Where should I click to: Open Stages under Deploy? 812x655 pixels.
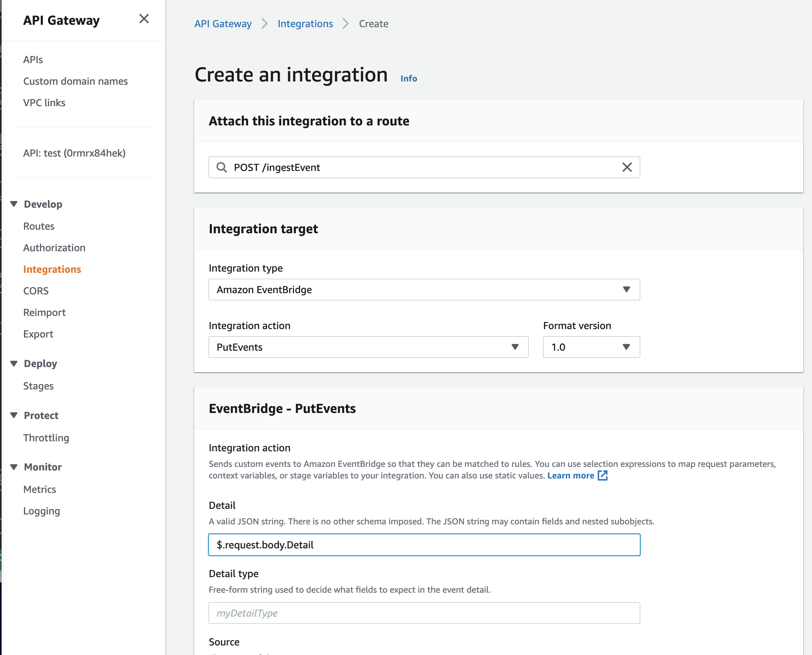point(38,386)
